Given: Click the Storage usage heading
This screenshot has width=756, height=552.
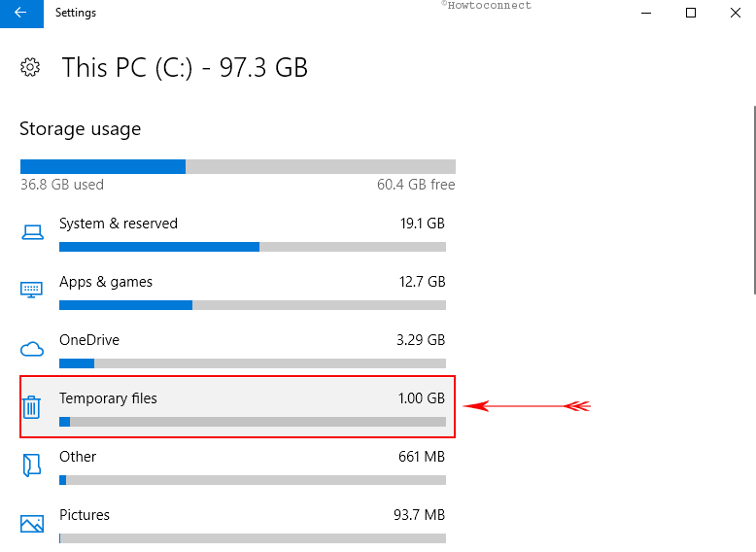Looking at the screenshot, I should point(80,129).
